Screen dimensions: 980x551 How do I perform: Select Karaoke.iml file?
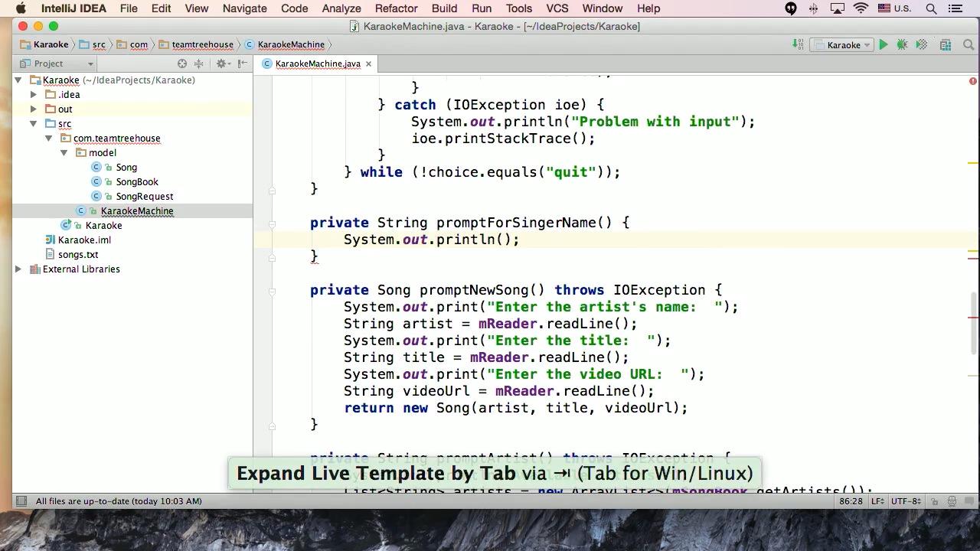(x=84, y=240)
